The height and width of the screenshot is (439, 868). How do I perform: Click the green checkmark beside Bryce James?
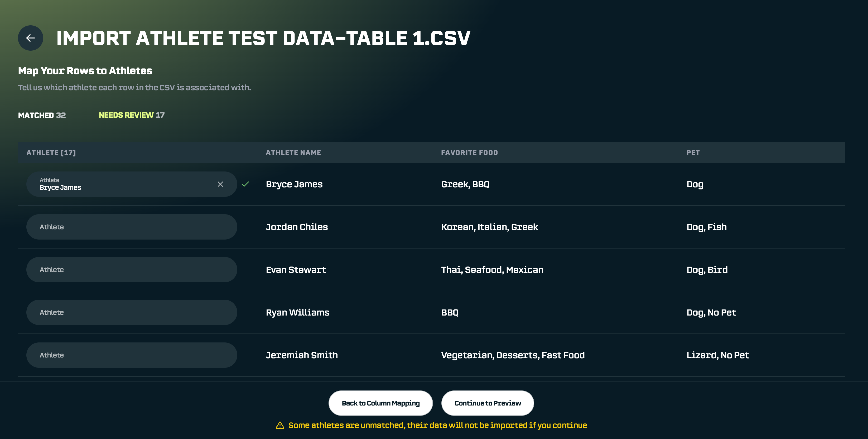245,184
